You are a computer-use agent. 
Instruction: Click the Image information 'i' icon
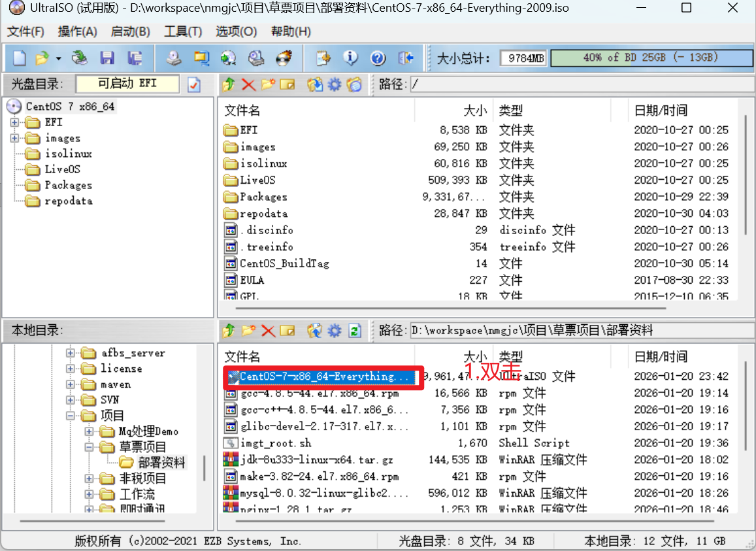[x=350, y=58]
